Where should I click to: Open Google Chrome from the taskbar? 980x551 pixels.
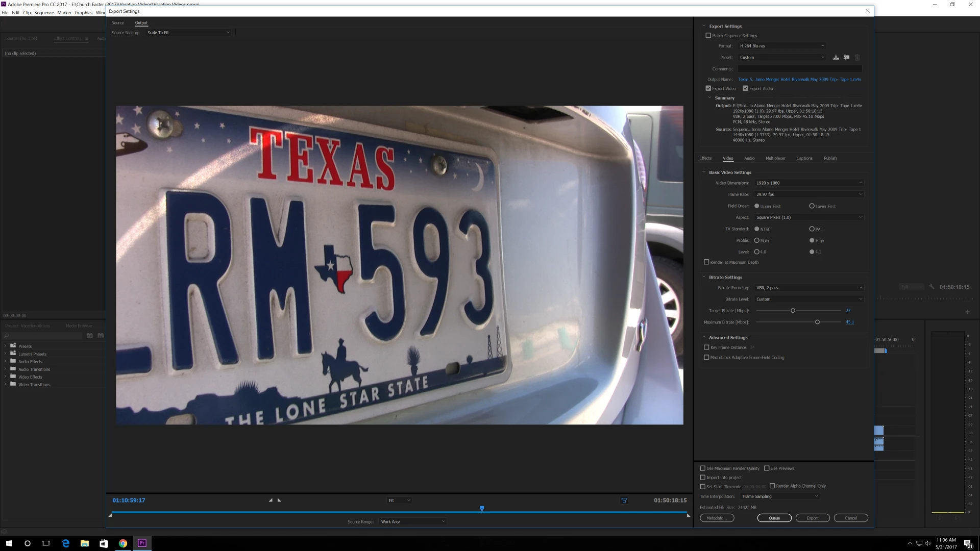[123, 543]
